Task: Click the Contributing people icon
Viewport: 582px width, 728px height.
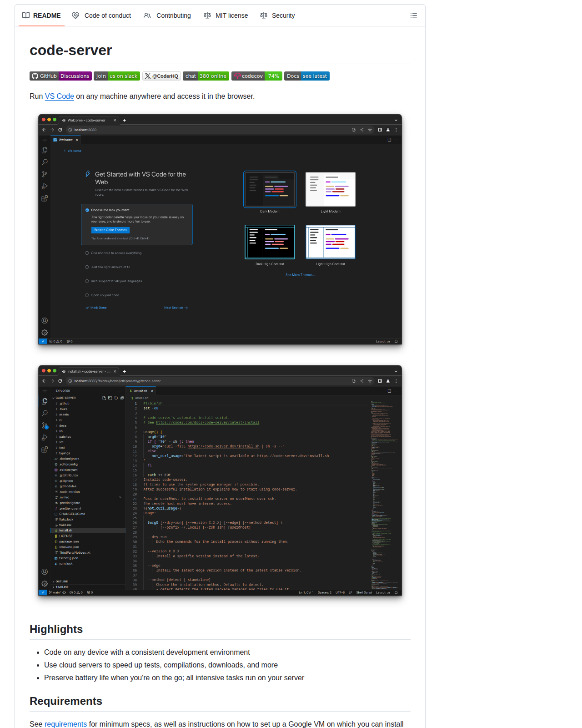Action: point(147,15)
